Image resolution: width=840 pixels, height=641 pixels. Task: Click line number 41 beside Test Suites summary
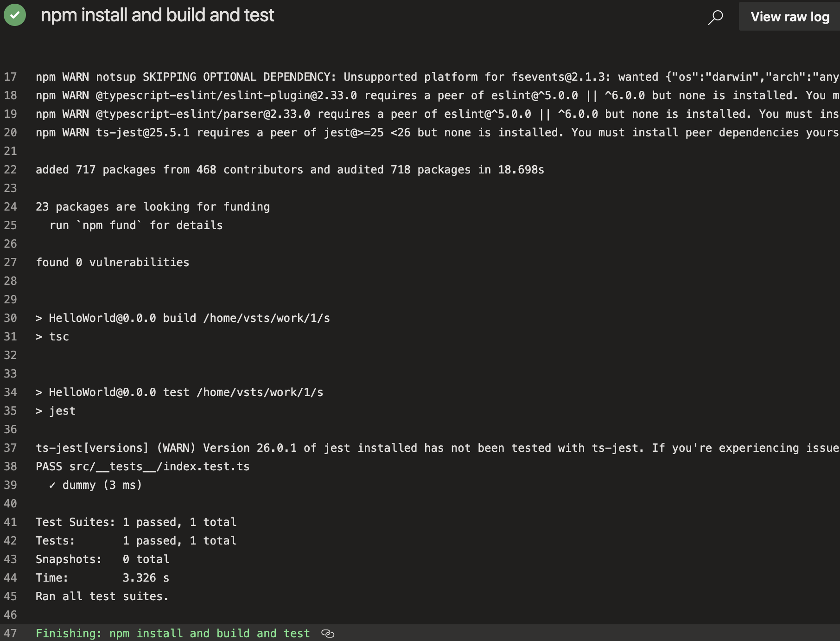pos(11,522)
